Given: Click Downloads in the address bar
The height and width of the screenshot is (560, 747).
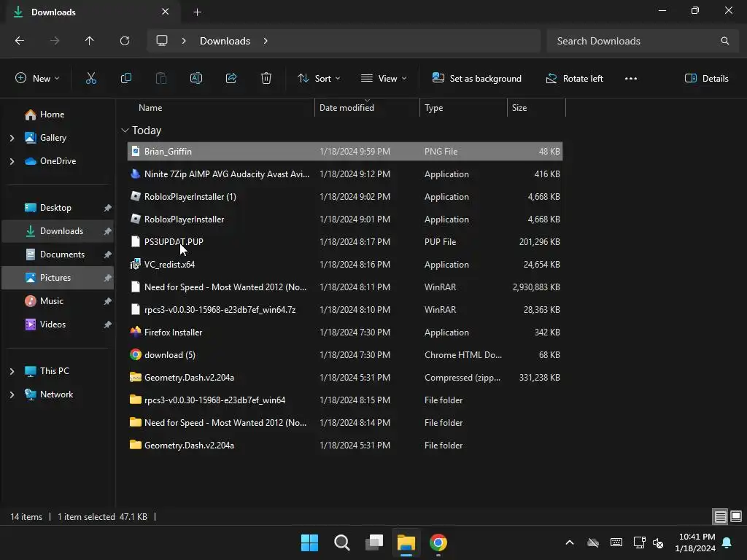Looking at the screenshot, I should click(225, 41).
